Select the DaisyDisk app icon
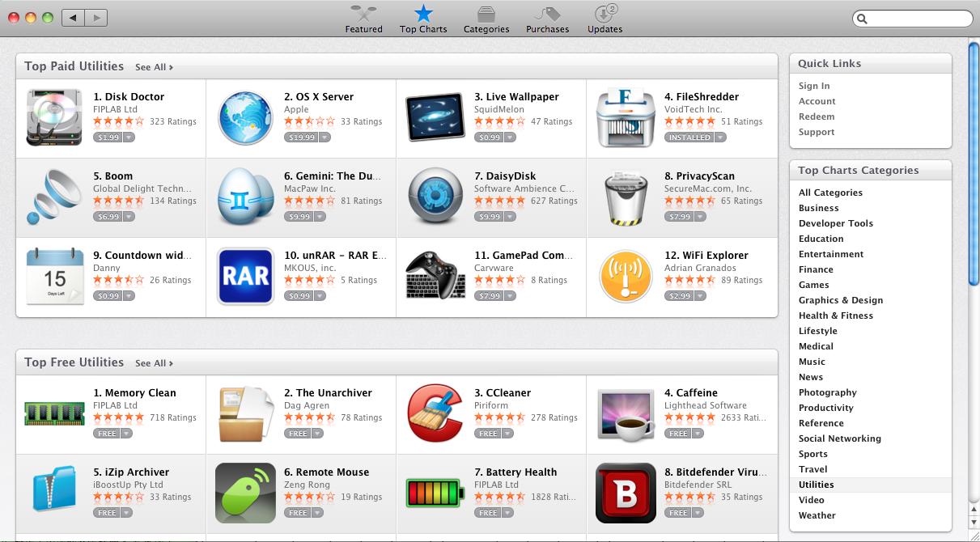Screen dimensions: 980x542 (x=435, y=197)
